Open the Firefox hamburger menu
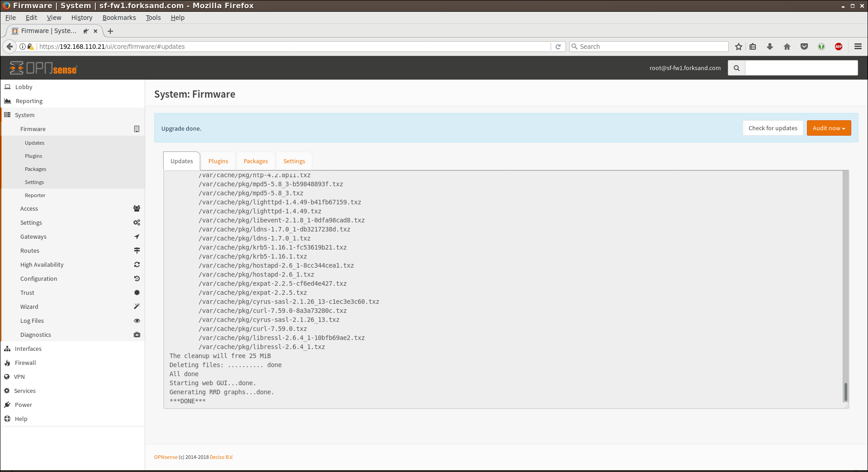This screenshot has width=868, height=472. (858, 47)
